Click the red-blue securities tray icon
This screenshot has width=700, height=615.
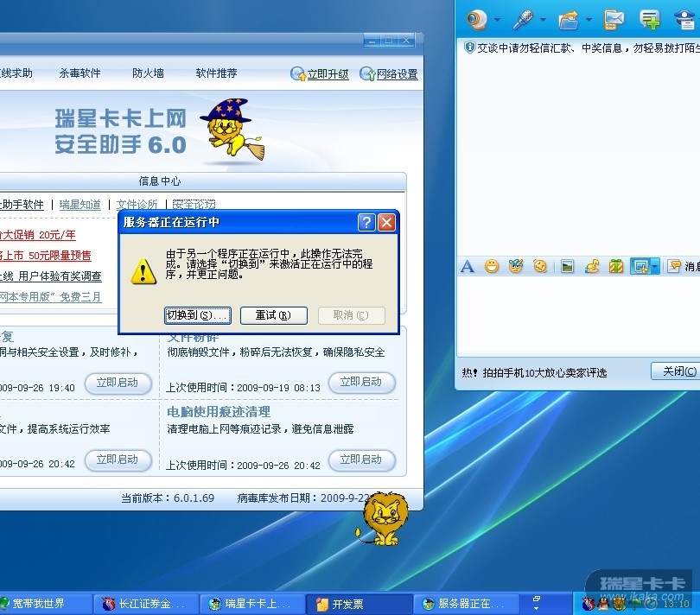(589, 604)
